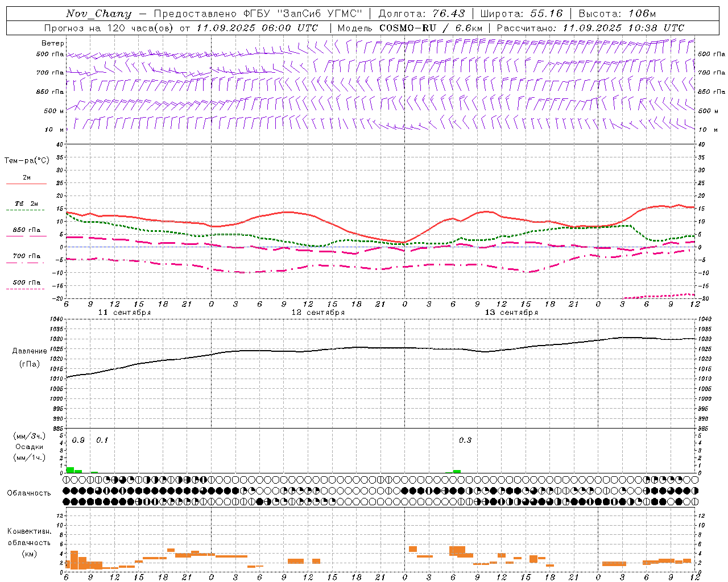728x582 pixels.
Task: Click the Модель COSMO-RU / 6.6км label
Action: (x=409, y=28)
